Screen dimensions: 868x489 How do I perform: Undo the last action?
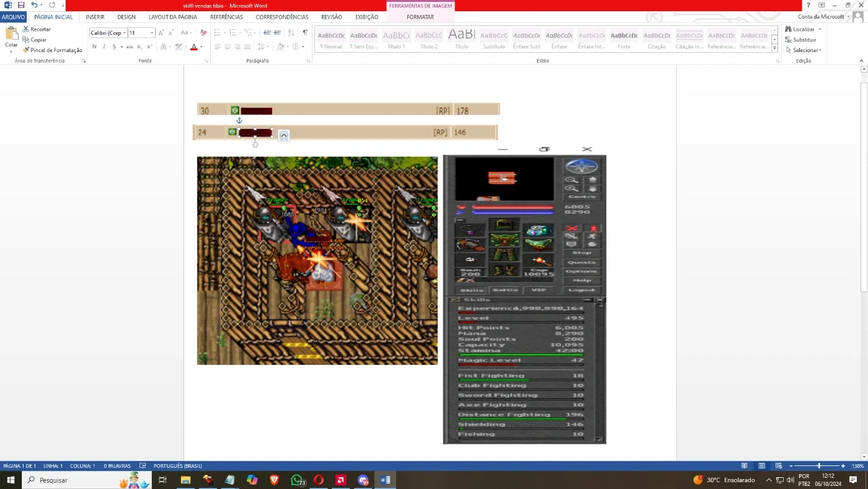35,5
